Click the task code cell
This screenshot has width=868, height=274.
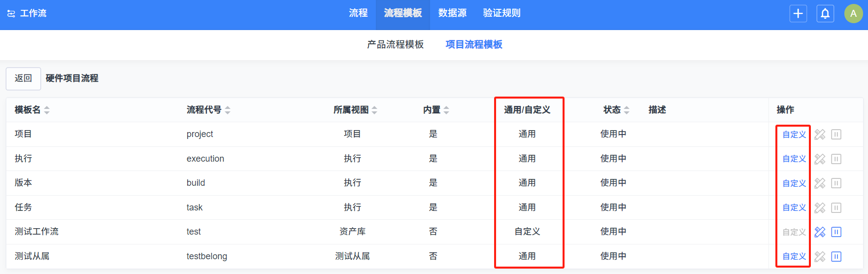195,207
